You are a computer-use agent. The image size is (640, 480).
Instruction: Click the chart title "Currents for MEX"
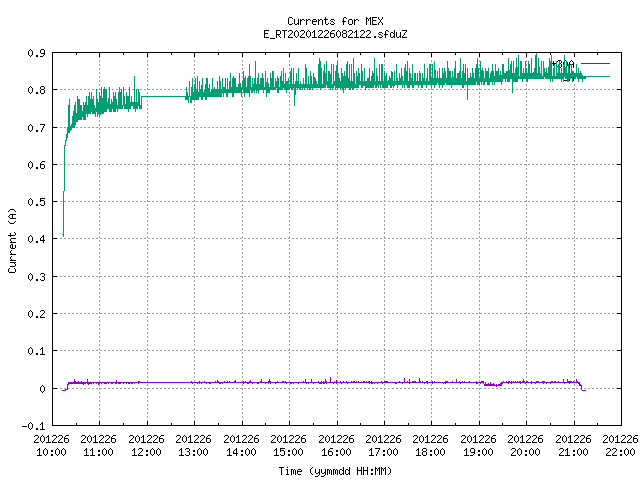click(x=335, y=21)
